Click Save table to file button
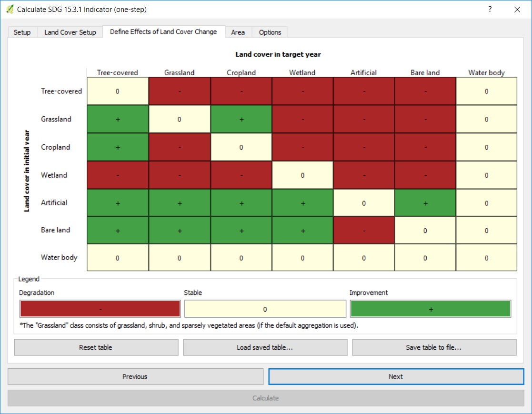 (434, 347)
